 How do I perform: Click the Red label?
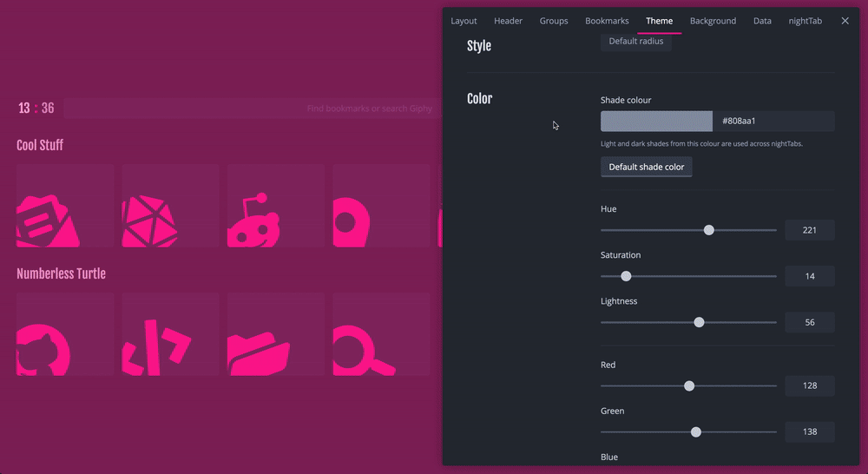608,365
